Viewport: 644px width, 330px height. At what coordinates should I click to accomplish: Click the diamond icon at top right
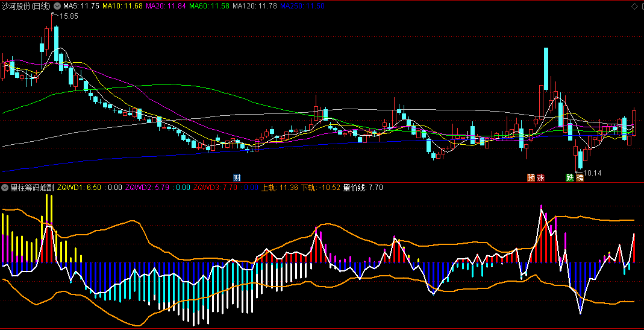click(634, 6)
